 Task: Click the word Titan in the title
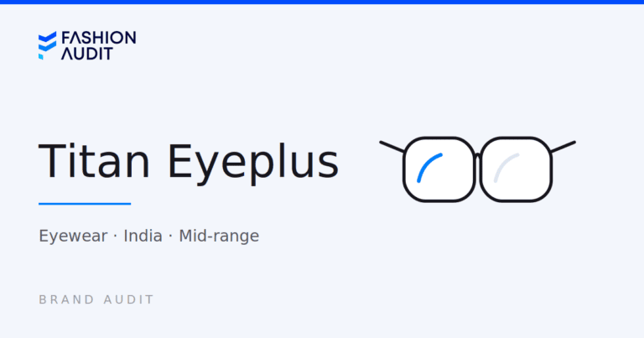pos(94,161)
